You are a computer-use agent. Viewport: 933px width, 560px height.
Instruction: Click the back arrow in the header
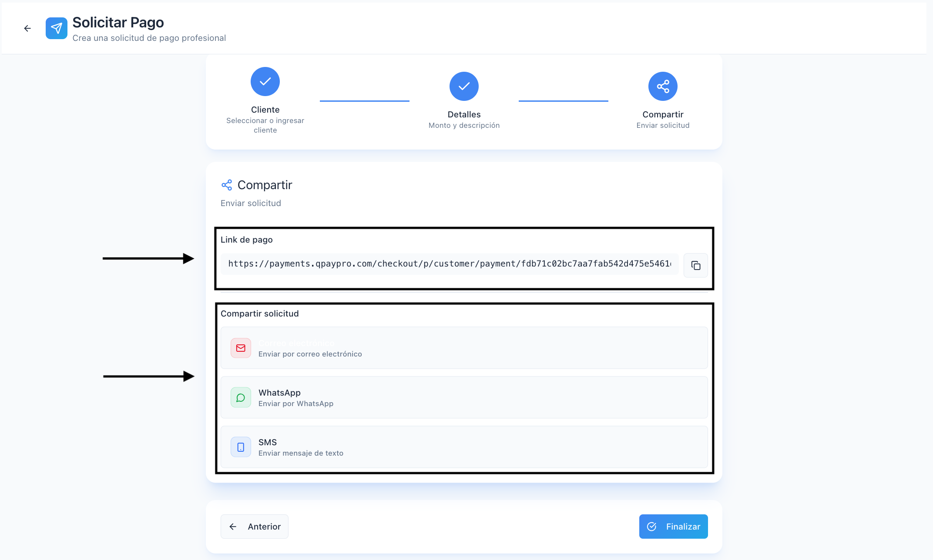(x=27, y=28)
